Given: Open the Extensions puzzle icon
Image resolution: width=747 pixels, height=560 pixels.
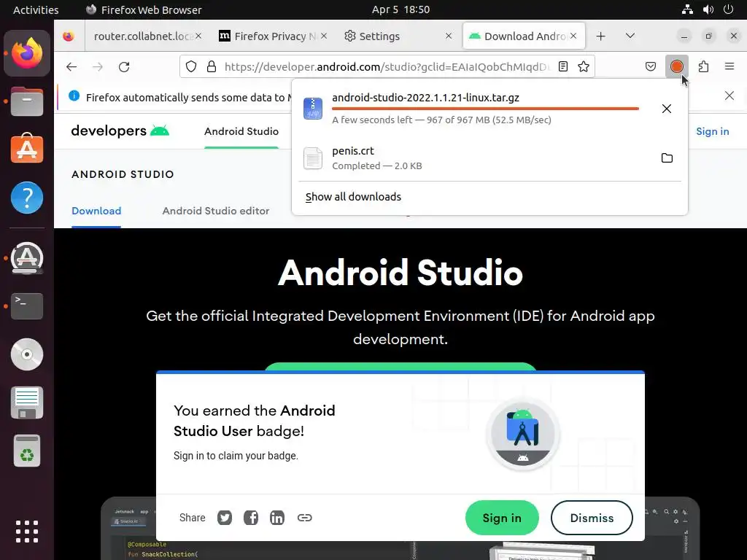Looking at the screenshot, I should tap(703, 66).
